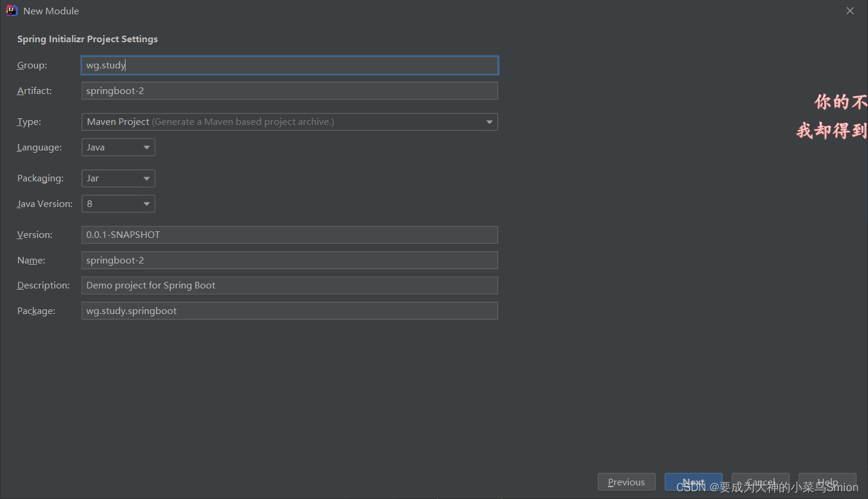Image resolution: width=868 pixels, height=499 pixels.
Task: Edit the Artifact field springboot-2
Action: [x=290, y=91]
